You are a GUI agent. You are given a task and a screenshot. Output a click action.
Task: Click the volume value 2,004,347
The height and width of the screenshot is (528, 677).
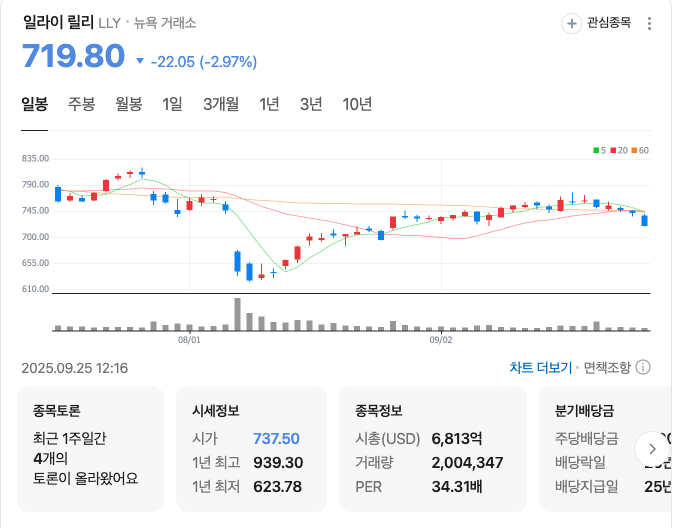pyautogui.click(x=467, y=463)
